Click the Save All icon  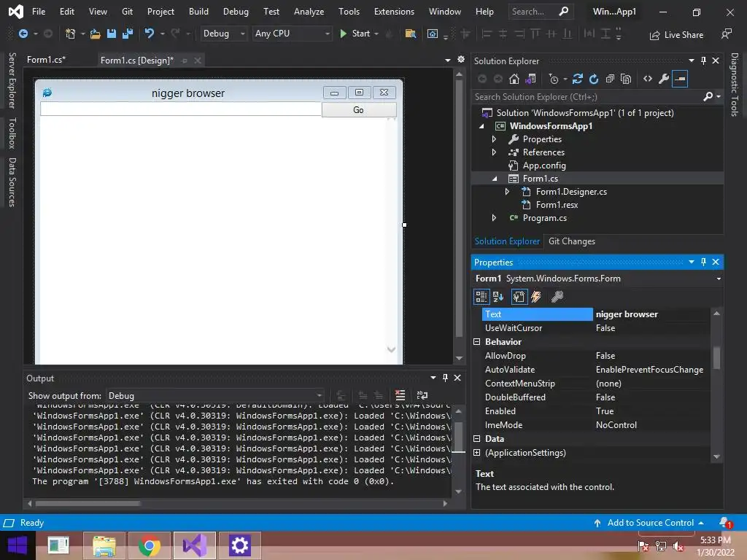(127, 34)
